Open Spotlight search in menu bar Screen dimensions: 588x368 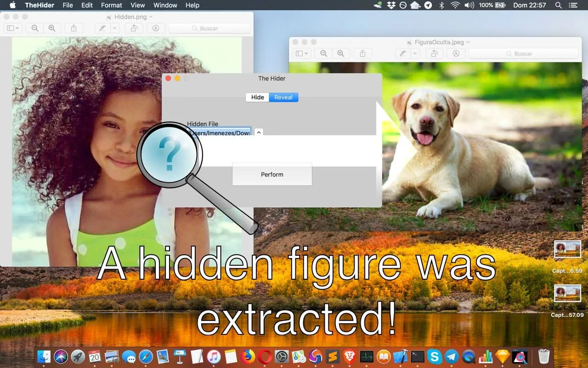point(558,5)
